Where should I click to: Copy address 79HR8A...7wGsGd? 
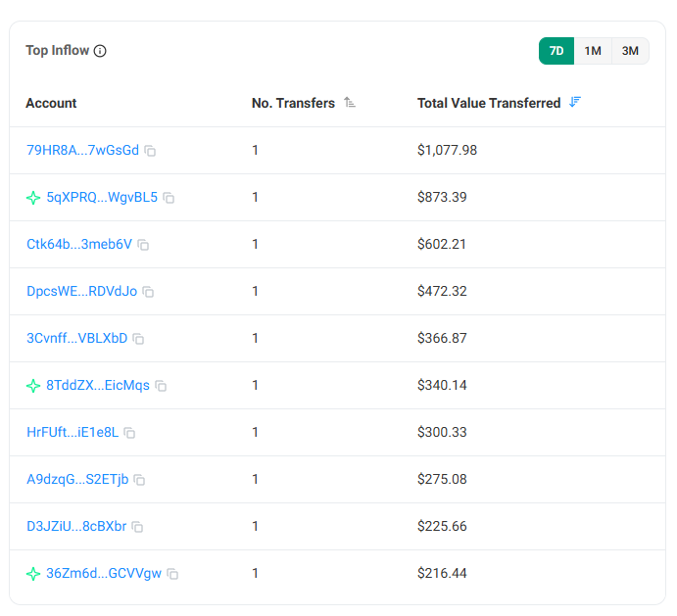click(150, 151)
